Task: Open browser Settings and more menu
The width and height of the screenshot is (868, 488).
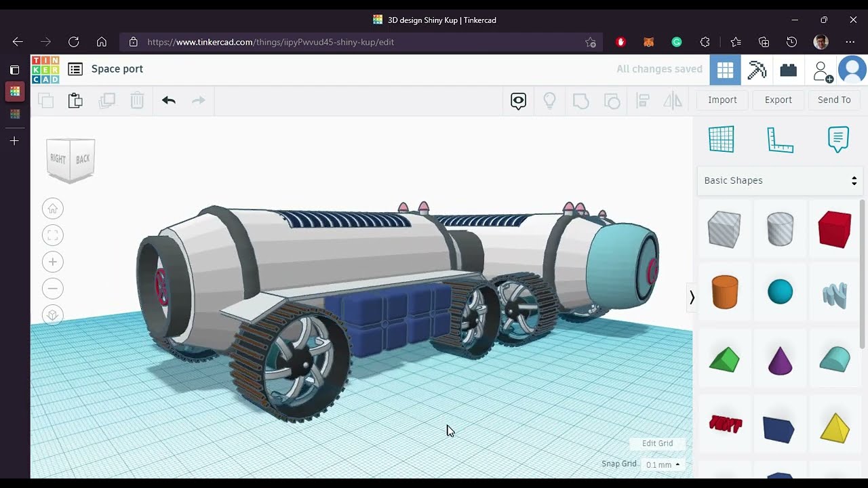Action: point(850,42)
